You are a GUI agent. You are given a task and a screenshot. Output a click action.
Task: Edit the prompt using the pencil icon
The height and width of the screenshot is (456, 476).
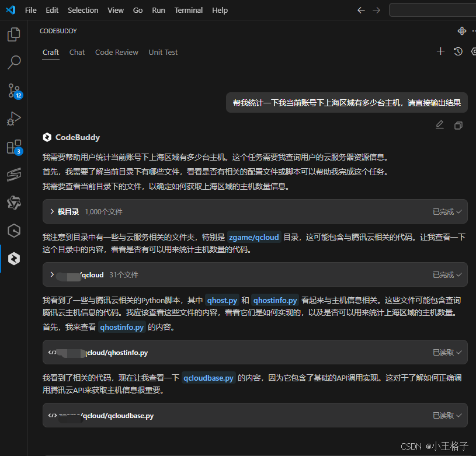(x=440, y=124)
